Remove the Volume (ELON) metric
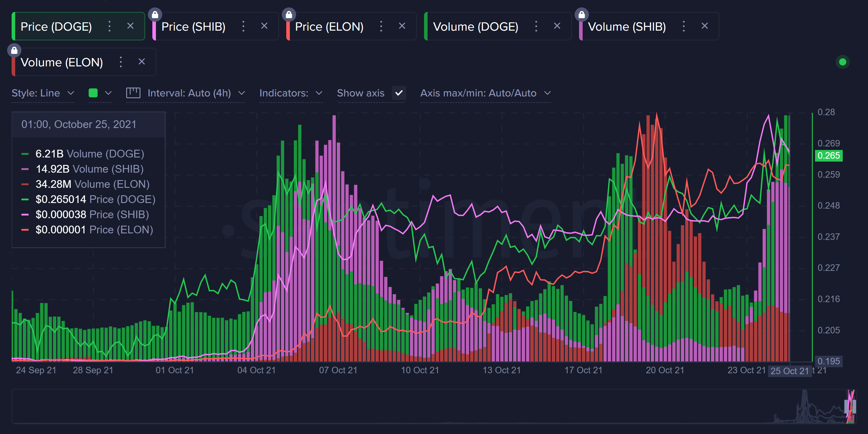This screenshot has height=434, width=868. click(x=142, y=62)
